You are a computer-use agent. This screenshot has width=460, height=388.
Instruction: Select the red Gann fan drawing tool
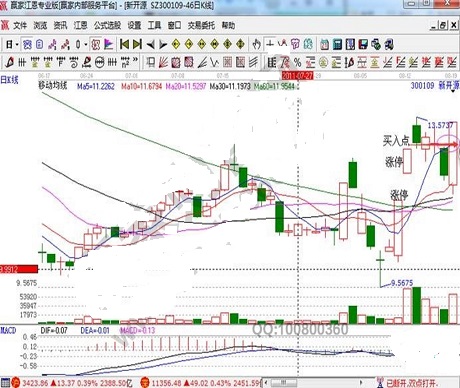coord(163,62)
